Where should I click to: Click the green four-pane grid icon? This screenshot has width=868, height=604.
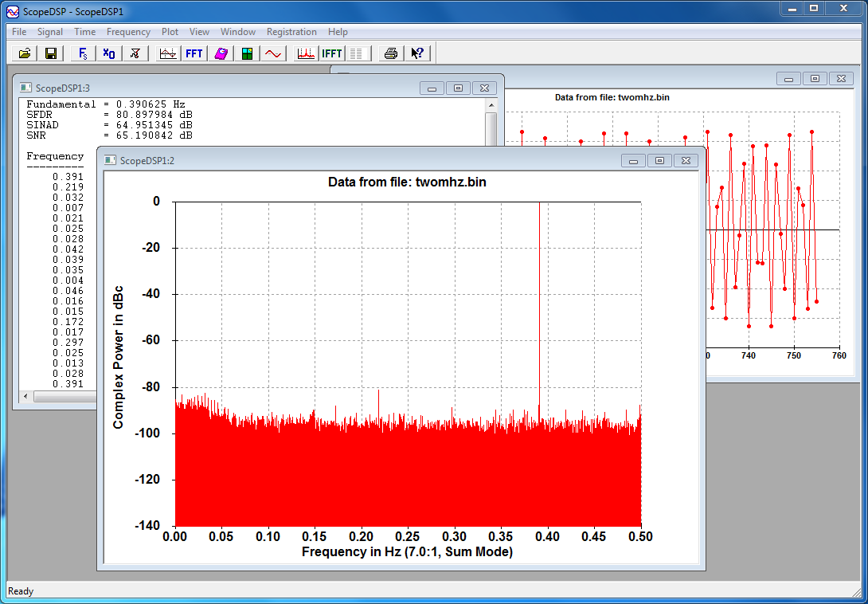[x=248, y=53]
